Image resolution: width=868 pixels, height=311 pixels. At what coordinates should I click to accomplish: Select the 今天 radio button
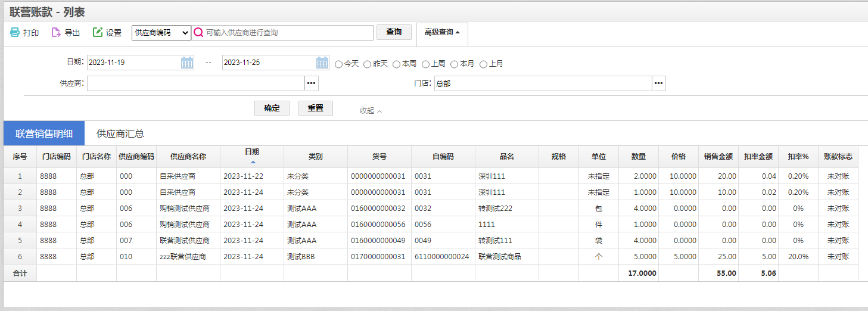338,64
